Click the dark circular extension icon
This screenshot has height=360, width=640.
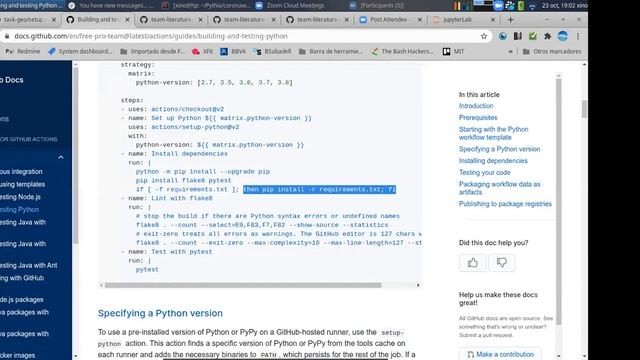(x=503, y=36)
